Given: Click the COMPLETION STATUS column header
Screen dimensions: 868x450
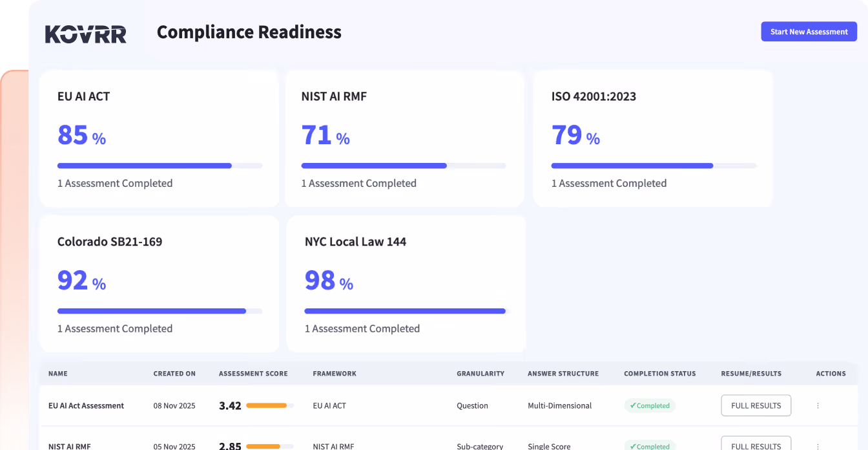Looking at the screenshot, I should pos(660,374).
